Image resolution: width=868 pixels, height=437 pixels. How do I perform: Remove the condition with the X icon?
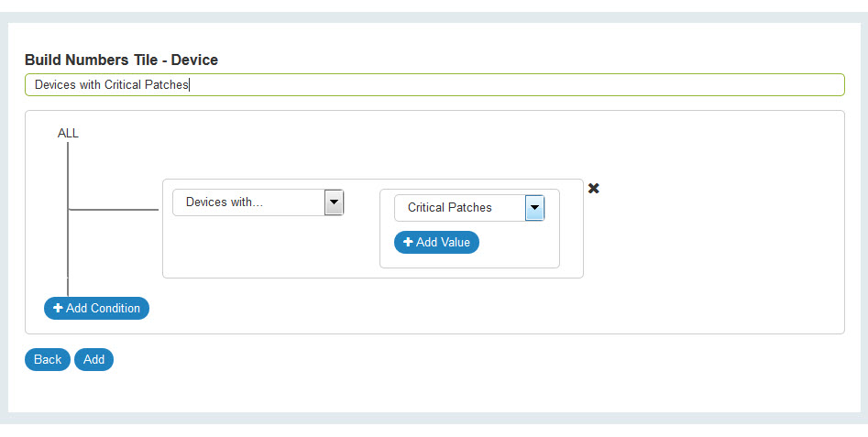click(593, 188)
